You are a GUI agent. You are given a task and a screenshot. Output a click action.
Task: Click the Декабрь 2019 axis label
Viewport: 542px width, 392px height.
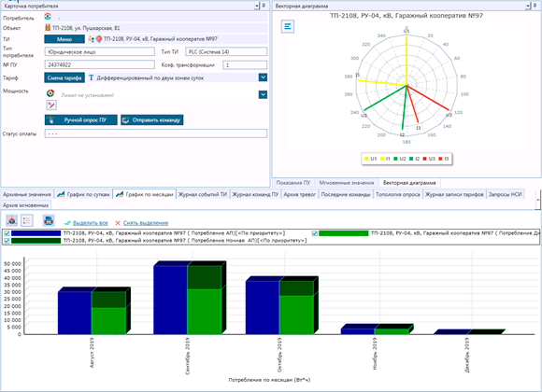pyautogui.click(x=467, y=355)
